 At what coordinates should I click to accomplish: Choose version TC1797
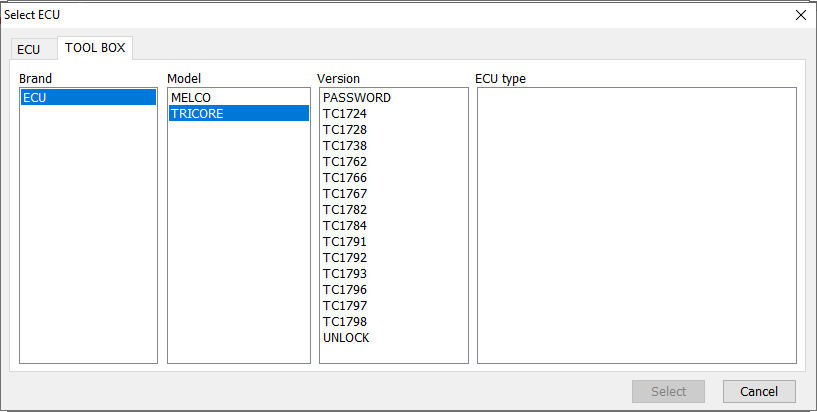pyautogui.click(x=344, y=306)
